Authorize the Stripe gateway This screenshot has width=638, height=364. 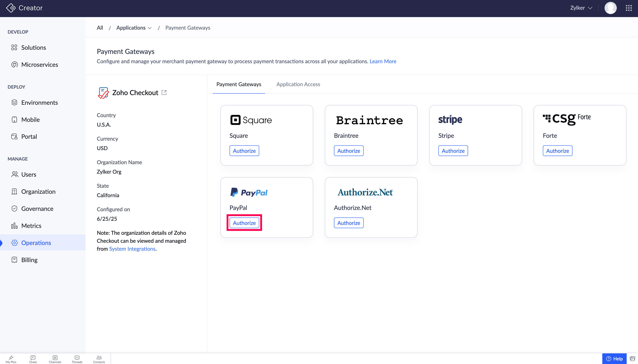click(453, 151)
